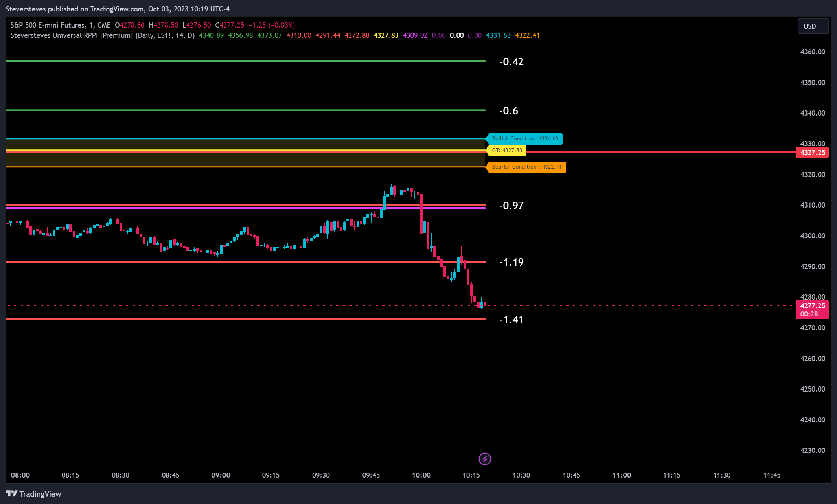Click the 4272.88 red indicator value

click(357, 35)
